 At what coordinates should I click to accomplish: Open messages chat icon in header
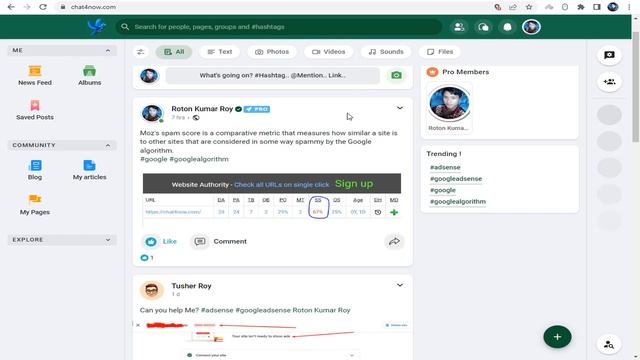tap(483, 27)
